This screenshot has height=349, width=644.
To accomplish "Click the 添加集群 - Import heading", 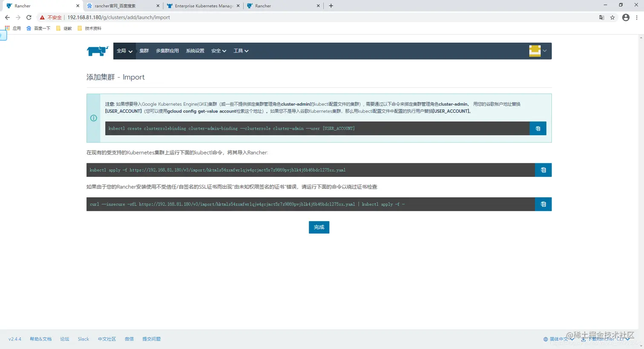I will 115,77.
